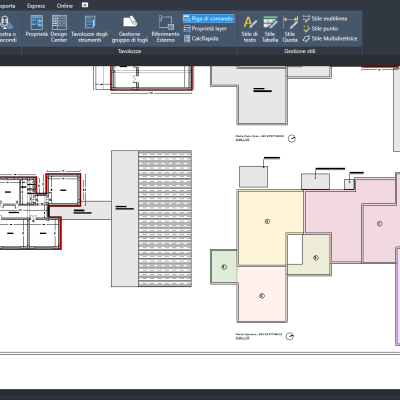400x400 pixels.
Task: Click the north arrow beside lower plan title
Action: [290, 336]
